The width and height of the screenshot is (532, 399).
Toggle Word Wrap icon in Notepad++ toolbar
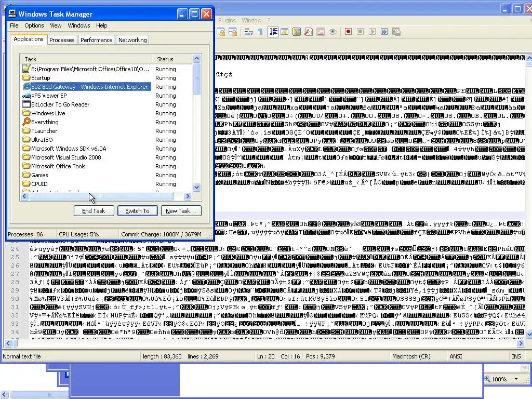[x=249, y=32]
